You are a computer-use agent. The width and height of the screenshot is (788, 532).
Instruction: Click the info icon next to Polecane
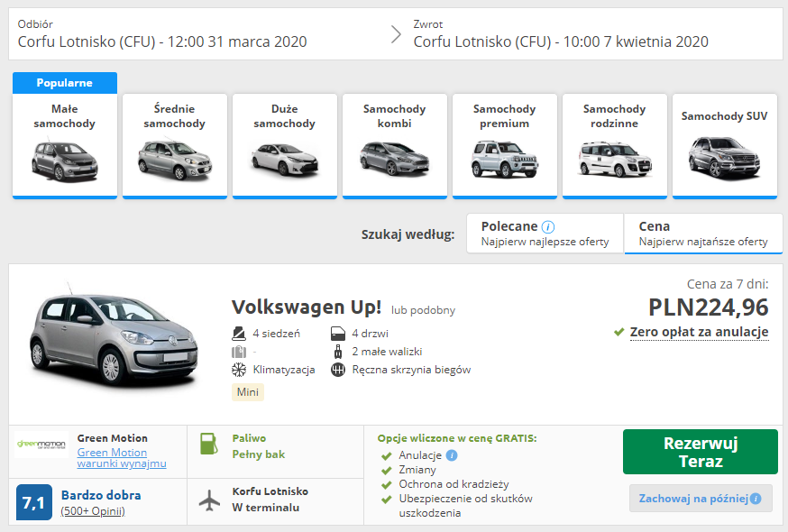pyautogui.click(x=548, y=227)
